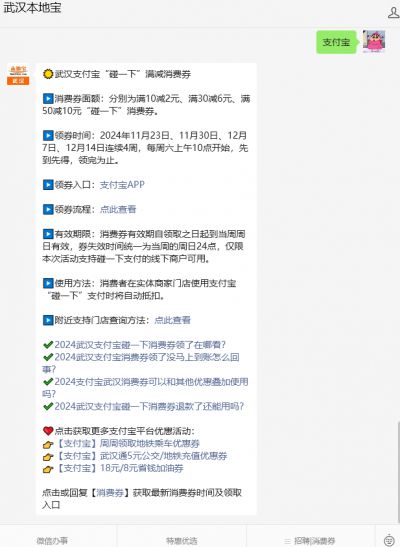The image size is (400, 547).
Task: Open the 支付宝APP coupon entry link
Action: pyautogui.click(x=122, y=185)
